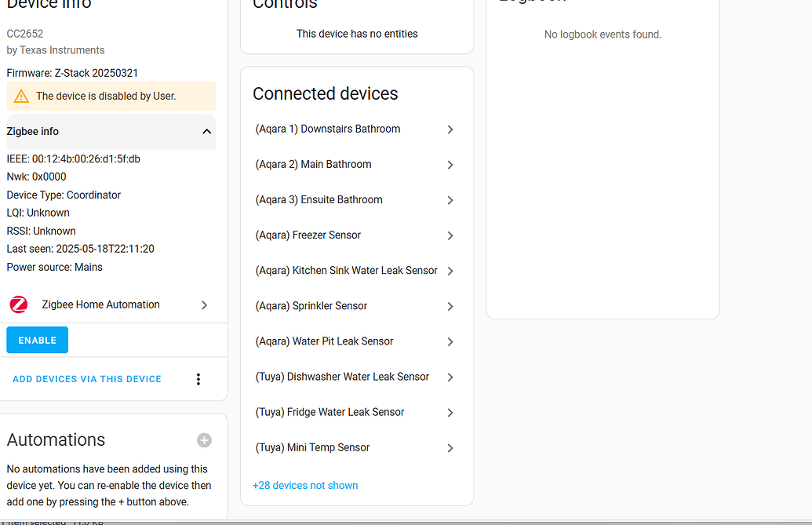812x525 pixels.
Task: Click chevron beside Freezer Sensor row
Action: (x=450, y=235)
